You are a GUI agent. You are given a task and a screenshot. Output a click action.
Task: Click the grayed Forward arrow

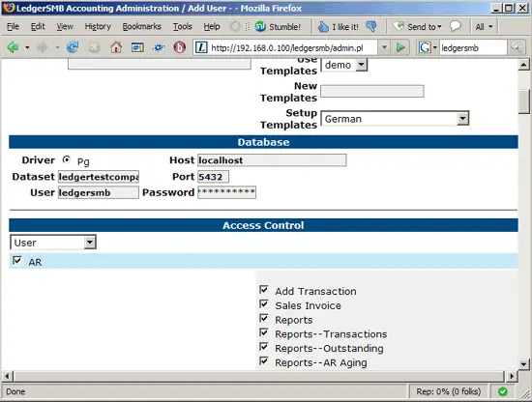[x=42, y=47]
